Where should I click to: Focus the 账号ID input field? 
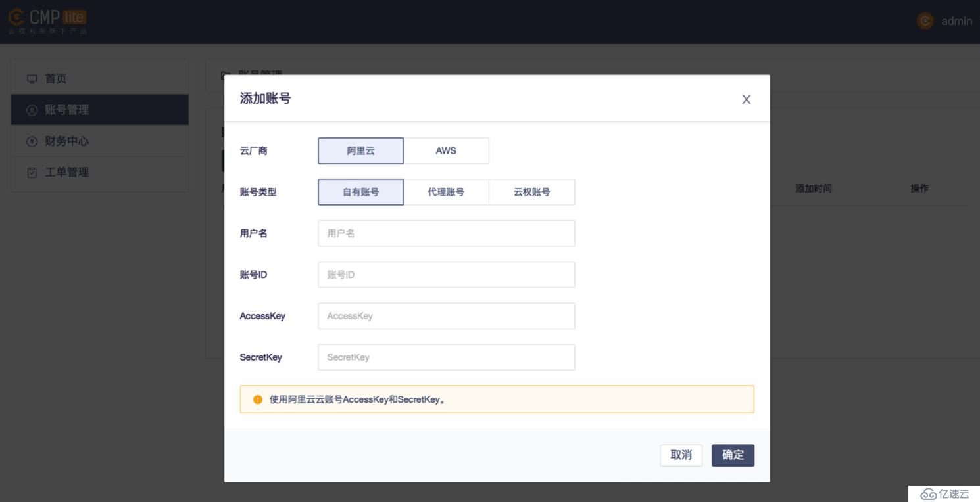point(446,275)
